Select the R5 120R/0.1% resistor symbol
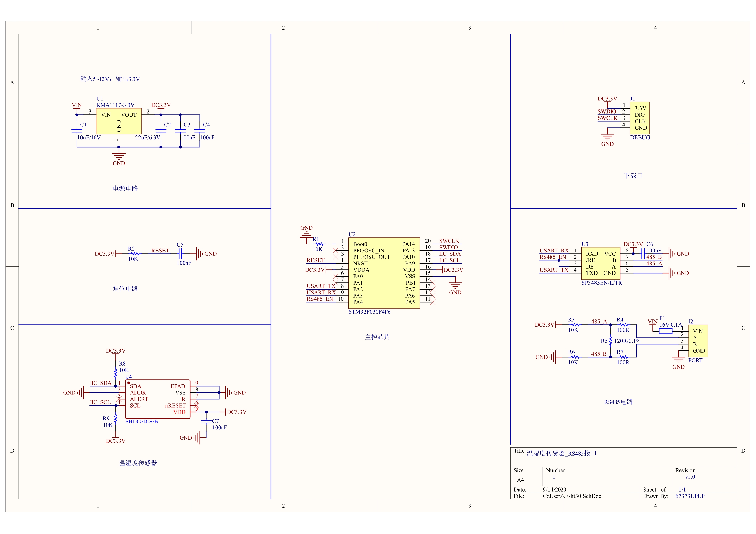This screenshot has height=534, width=756. (x=611, y=341)
